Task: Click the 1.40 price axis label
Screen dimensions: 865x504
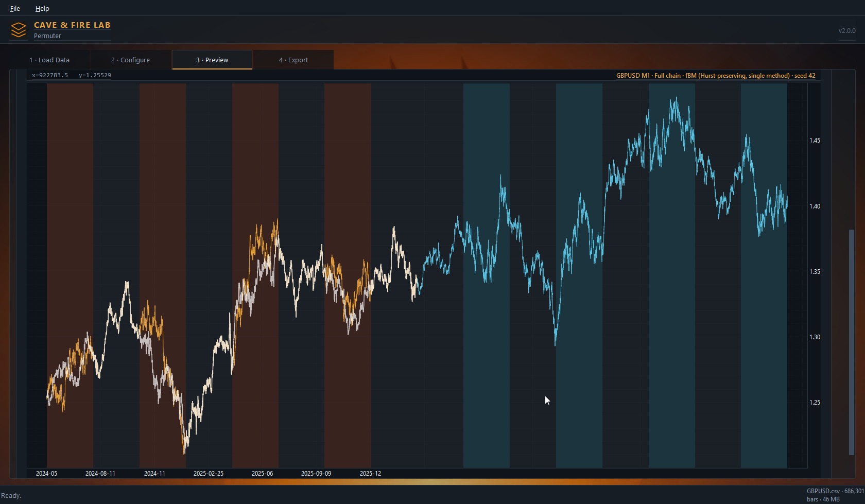Action: (815, 206)
